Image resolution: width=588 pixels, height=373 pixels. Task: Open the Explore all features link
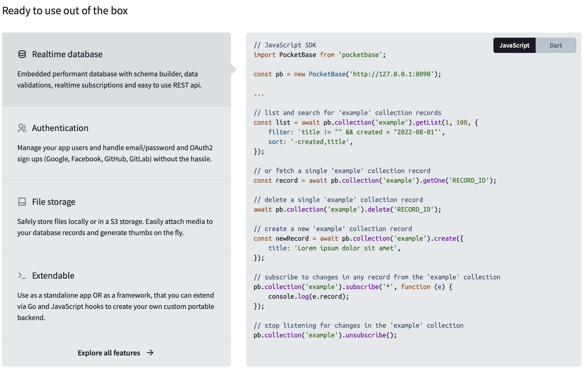[109, 353]
